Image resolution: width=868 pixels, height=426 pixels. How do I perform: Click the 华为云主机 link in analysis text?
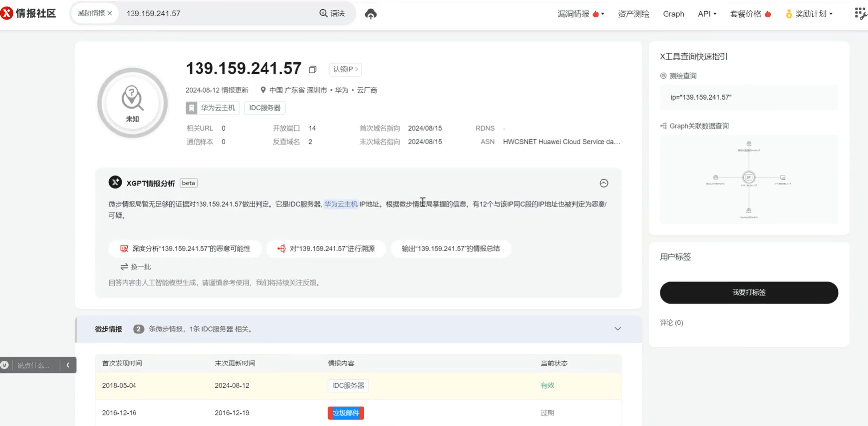click(341, 204)
